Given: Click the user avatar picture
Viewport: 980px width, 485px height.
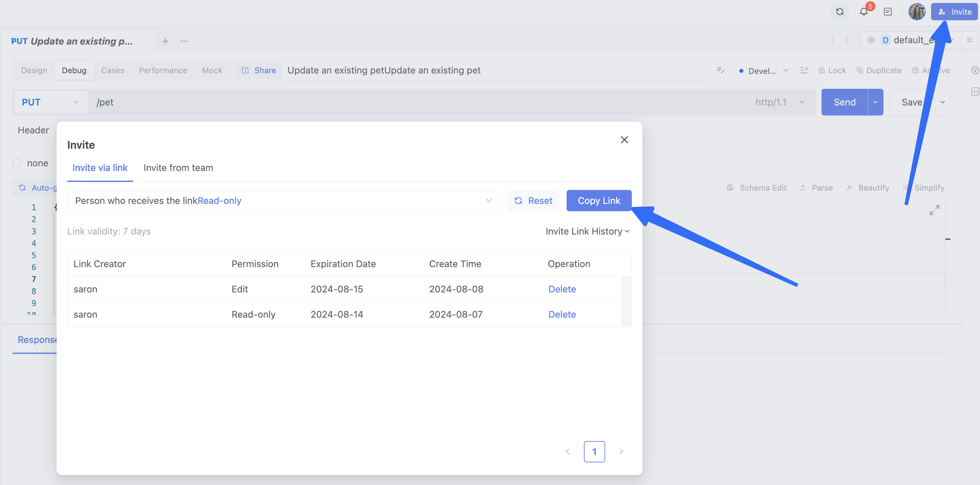Looking at the screenshot, I should [917, 12].
